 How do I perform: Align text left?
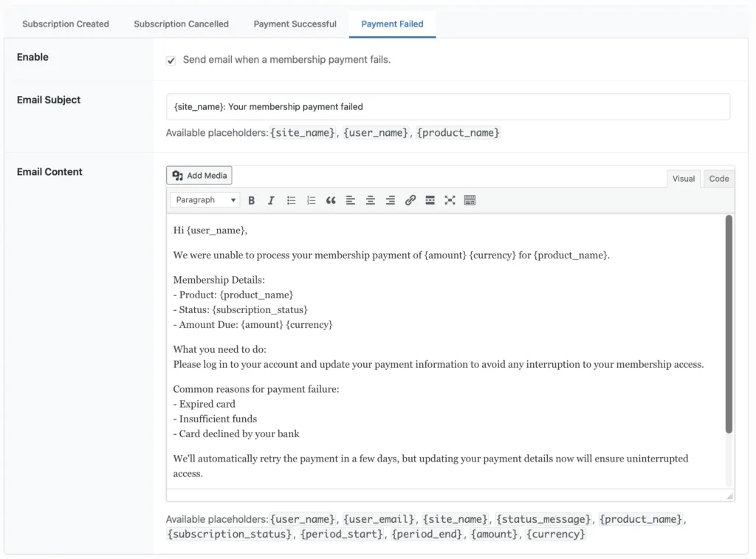point(351,200)
